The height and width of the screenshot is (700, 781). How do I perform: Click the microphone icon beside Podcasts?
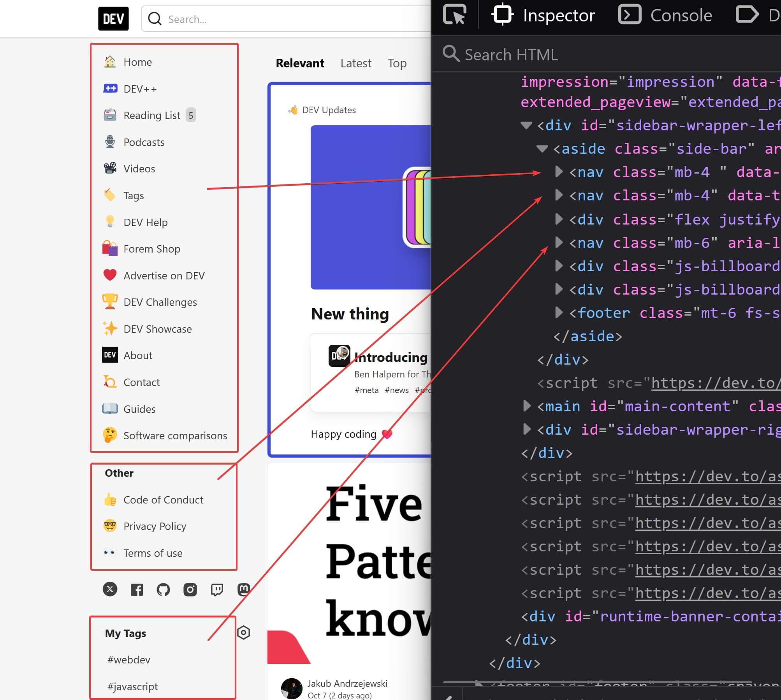click(110, 142)
